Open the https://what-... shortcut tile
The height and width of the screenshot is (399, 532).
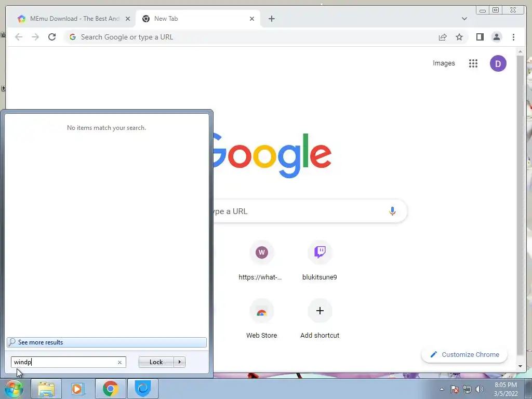pos(261,261)
